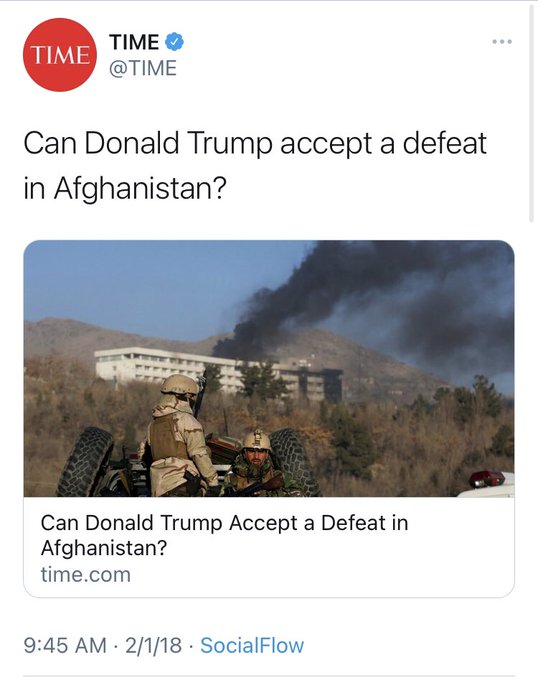Click the blue verified badge
This screenshot has height=680, width=538.
[x=174, y=42]
